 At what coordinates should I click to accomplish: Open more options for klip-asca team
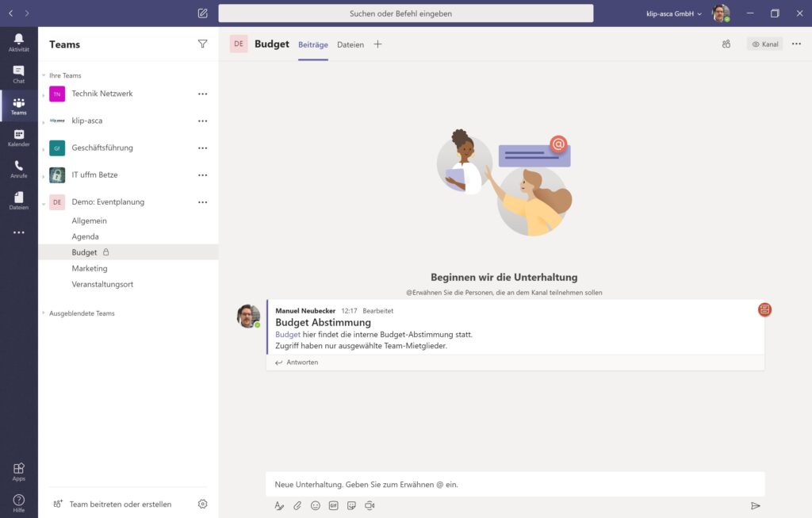pos(202,121)
